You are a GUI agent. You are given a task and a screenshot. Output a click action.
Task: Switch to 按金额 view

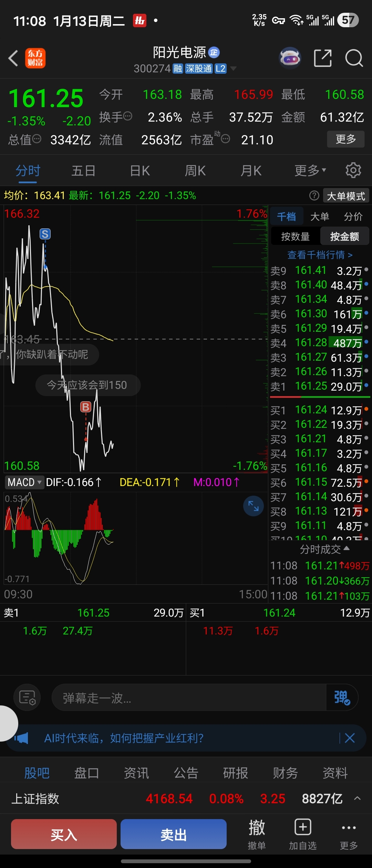(344, 236)
